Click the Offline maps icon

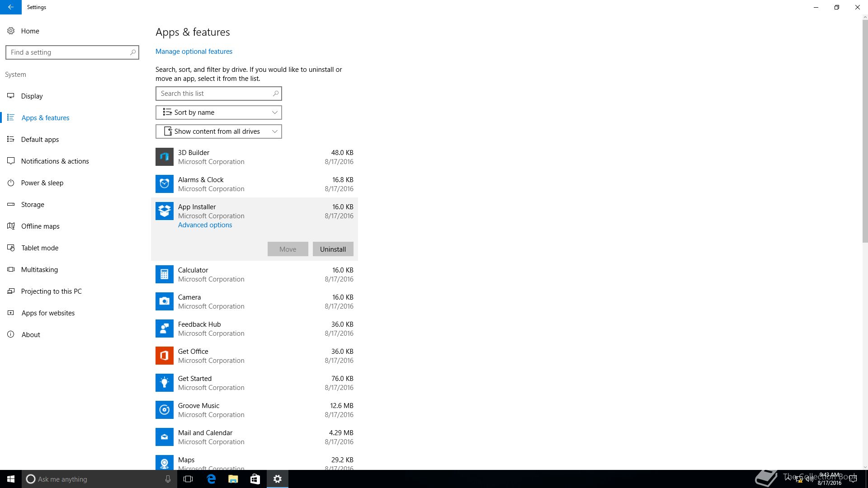[11, 226]
